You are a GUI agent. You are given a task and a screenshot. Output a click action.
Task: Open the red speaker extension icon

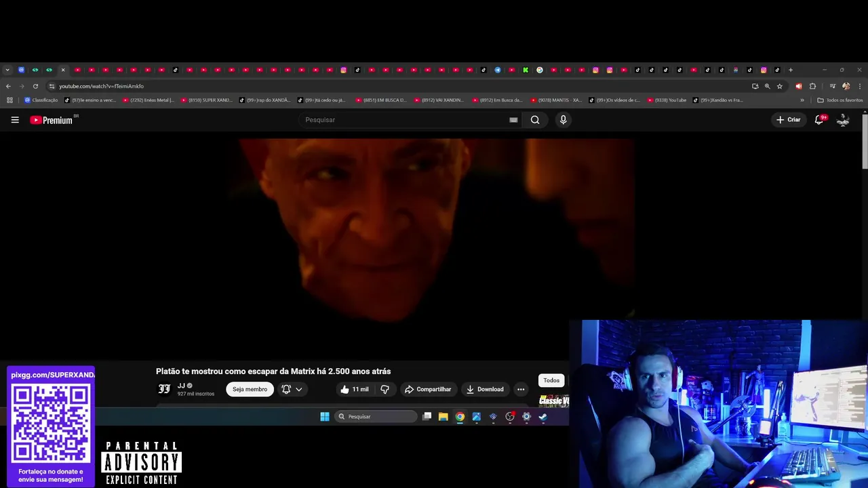pos(798,86)
